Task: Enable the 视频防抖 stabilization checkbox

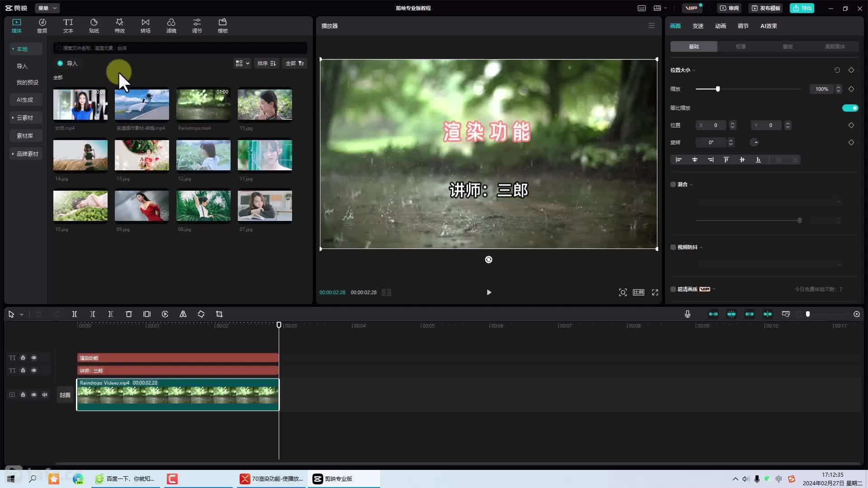Action: (673, 247)
